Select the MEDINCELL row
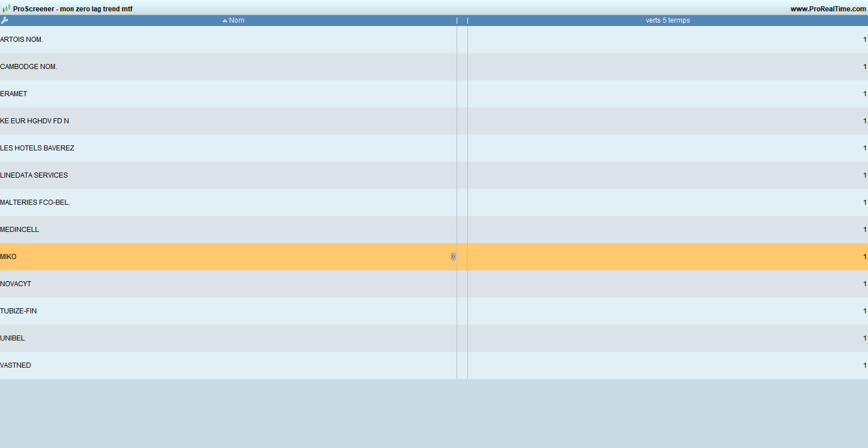The height and width of the screenshot is (448, 868). coord(434,230)
